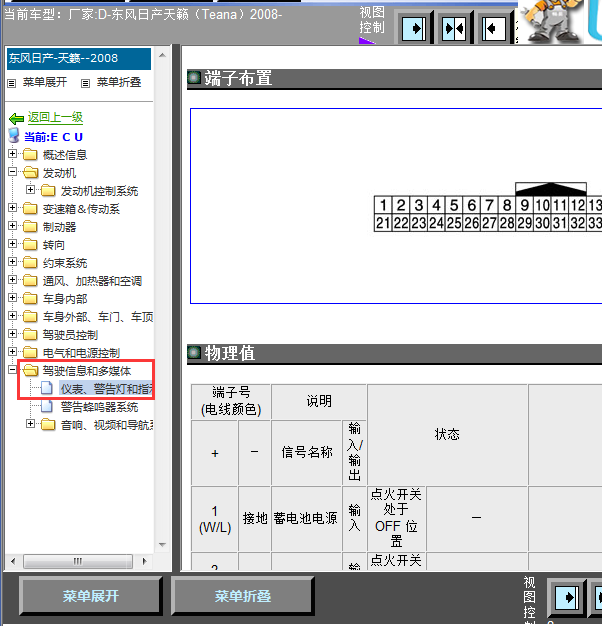Click the horizontal scrollbar left arrow
602x626 pixels.
point(13,561)
